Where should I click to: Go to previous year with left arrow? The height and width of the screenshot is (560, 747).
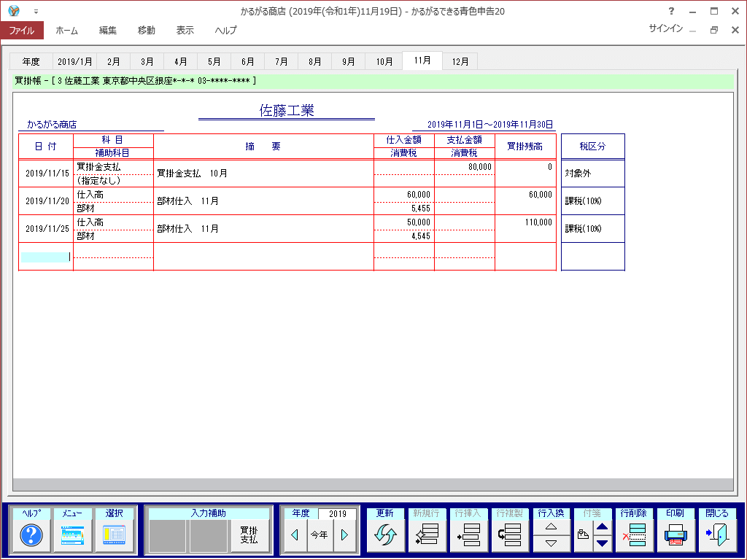(x=295, y=534)
